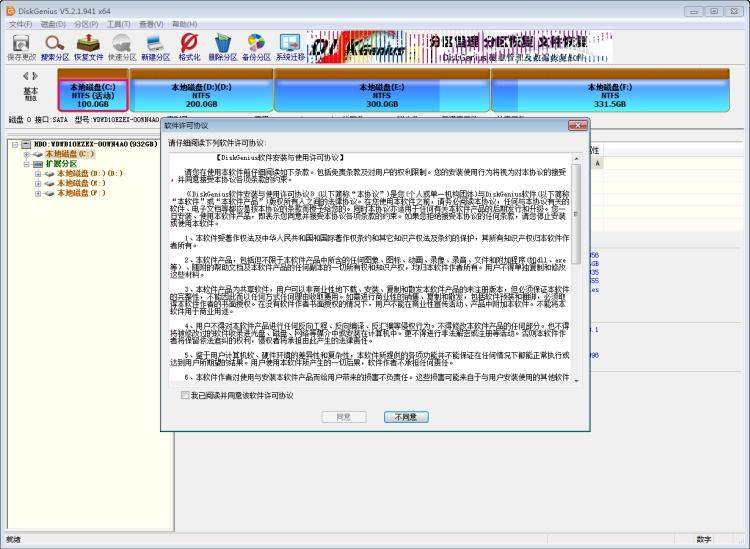
Task: Click the DiskGenius banner advertisement image
Action: (x=460, y=47)
